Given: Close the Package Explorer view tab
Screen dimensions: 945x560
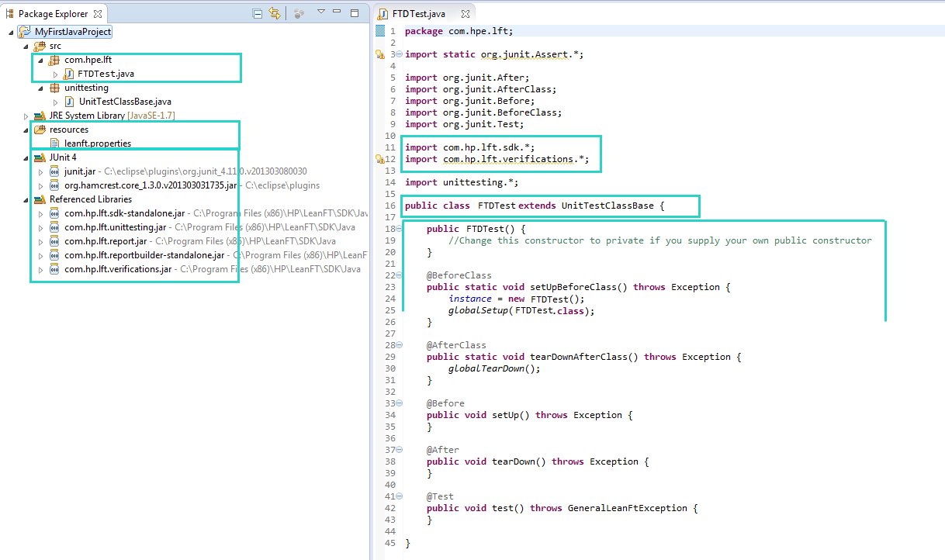Looking at the screenshot, I should coord(97,14).
